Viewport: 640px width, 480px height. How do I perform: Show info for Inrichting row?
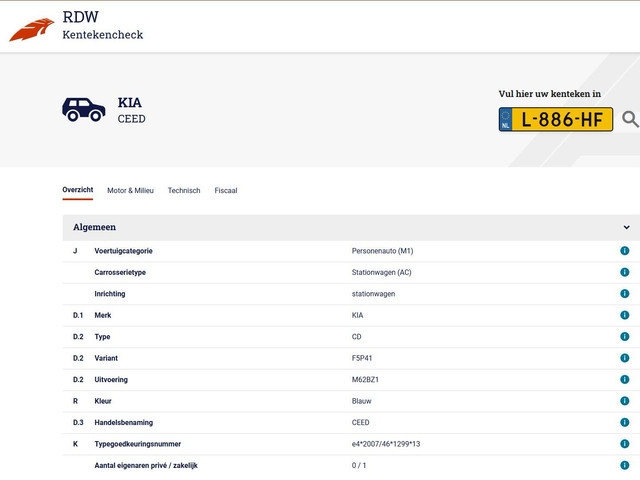tap(625, 294)
